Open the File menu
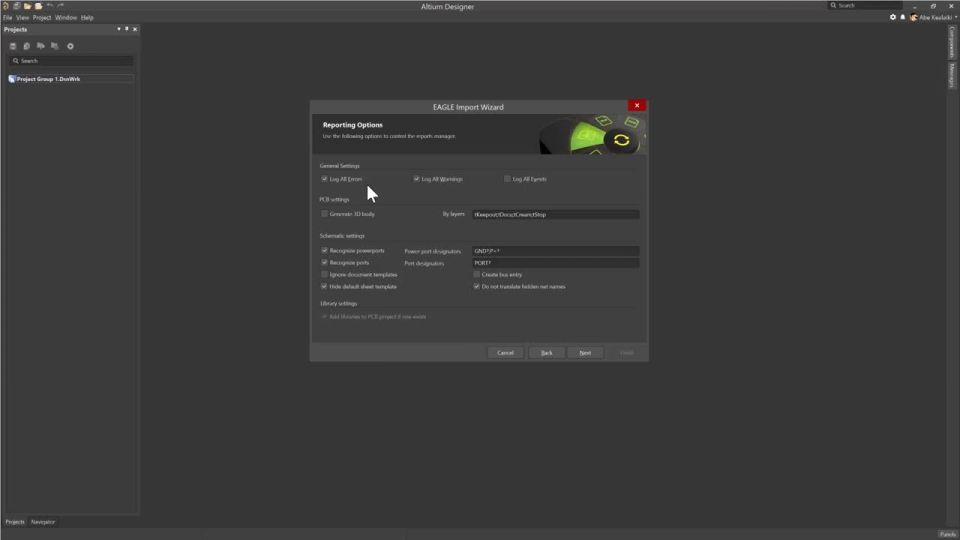The height and width of the screenshot is (540, 960). 7,18
